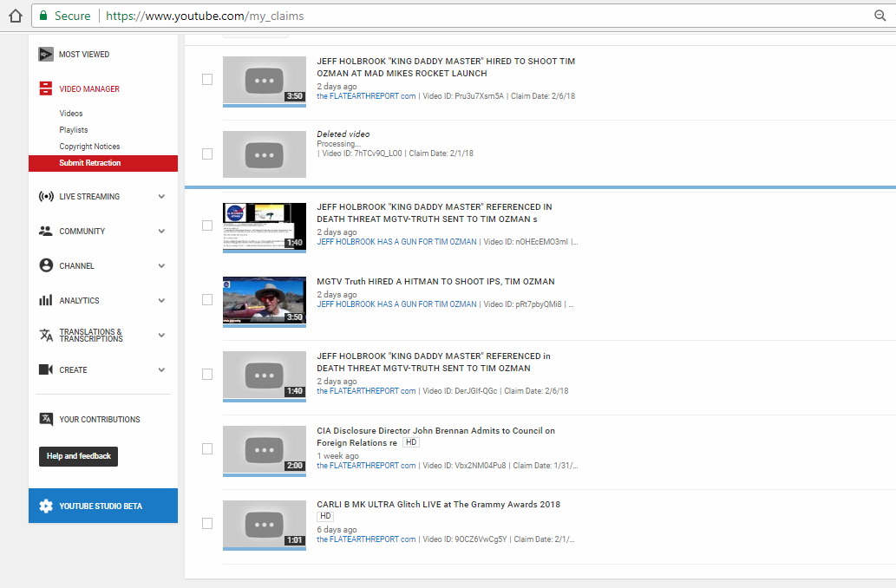This screenshot has width=896, height=588.
Task: Click the Most Viewed icon
Action: [x=46, y=55]
